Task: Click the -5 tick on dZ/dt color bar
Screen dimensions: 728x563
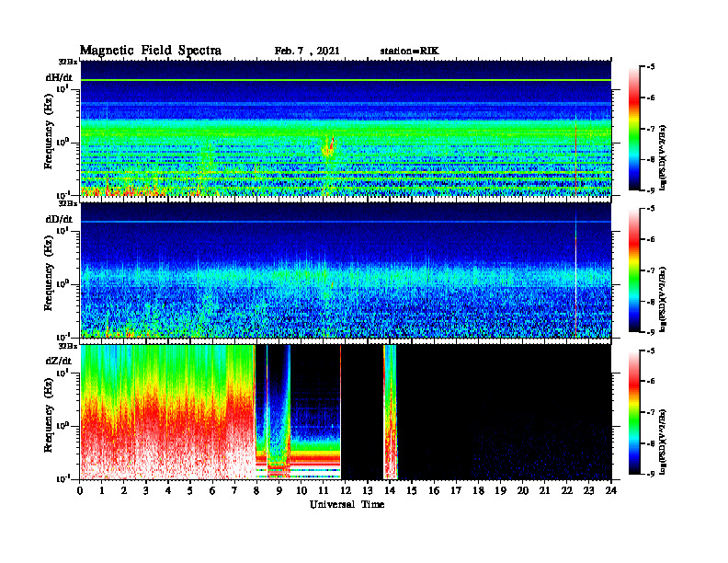Action: (651, 350)
